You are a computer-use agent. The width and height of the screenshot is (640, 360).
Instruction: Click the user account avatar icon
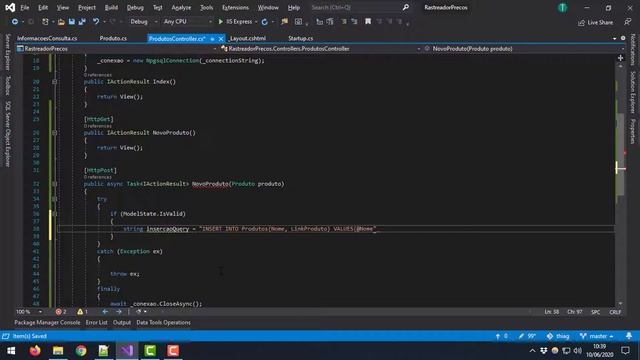(562, 7)
